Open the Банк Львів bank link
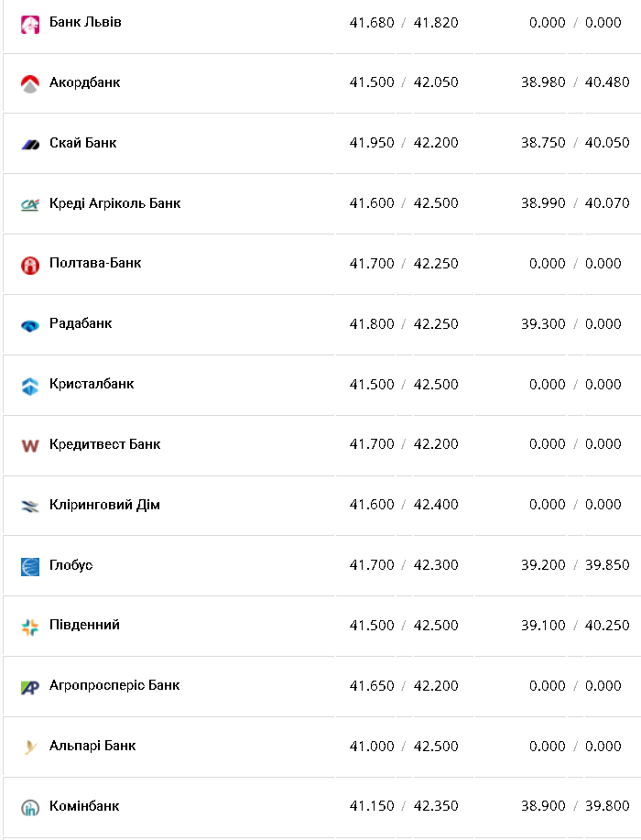The image size is (641, 840). point(85,22)
